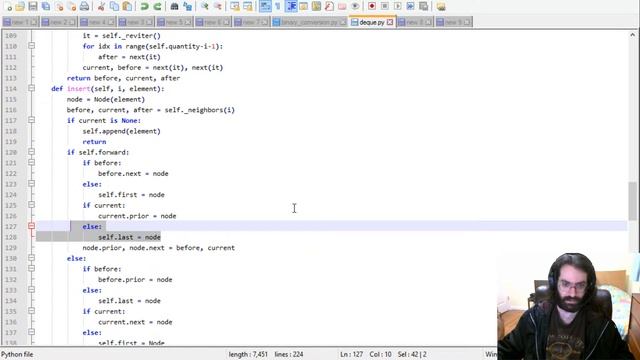Screen dimensions: 640x360
Task: Switch to the new 2 tab
Action: click(x=59, y=22)
